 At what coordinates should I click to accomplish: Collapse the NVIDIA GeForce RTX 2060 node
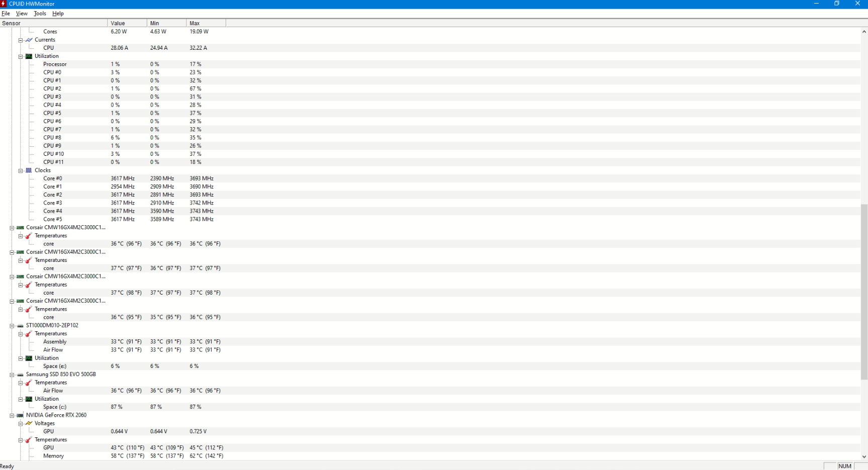[12, 415]
